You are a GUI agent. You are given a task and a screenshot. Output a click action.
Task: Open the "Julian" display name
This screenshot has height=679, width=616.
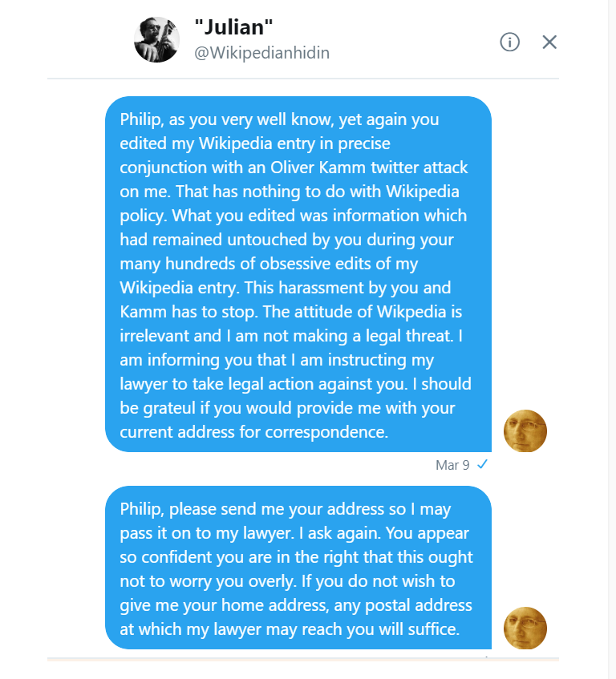(x=233, y=26)
